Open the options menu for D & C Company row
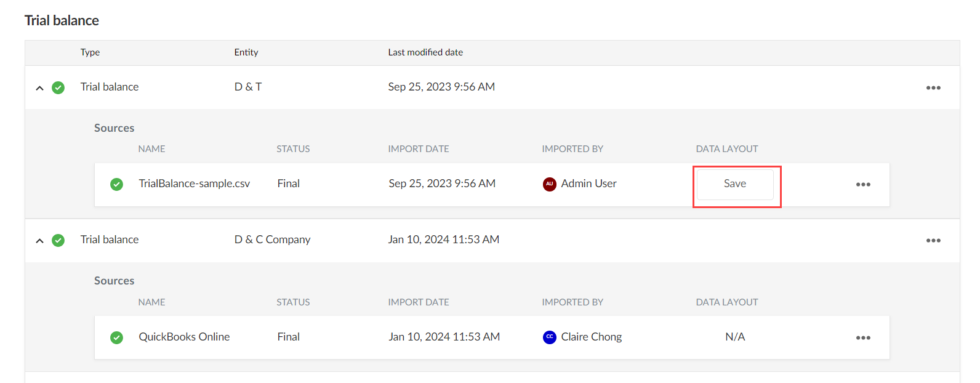The width and height of the screenshot is (980, 383). point(933,240)
